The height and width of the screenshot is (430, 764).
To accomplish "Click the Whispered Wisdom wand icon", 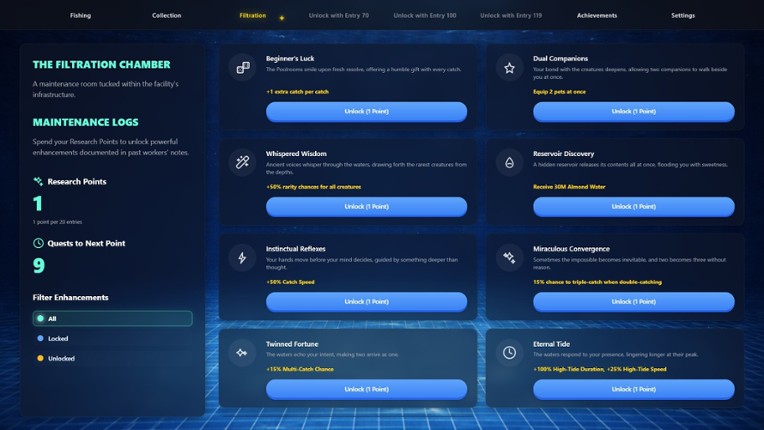I will click(x=243, y=163).
